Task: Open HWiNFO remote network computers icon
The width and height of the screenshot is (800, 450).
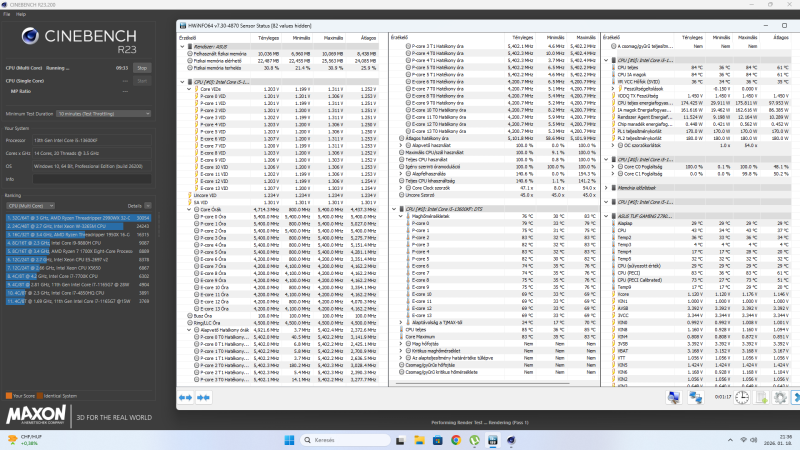Action: point(695,397)
